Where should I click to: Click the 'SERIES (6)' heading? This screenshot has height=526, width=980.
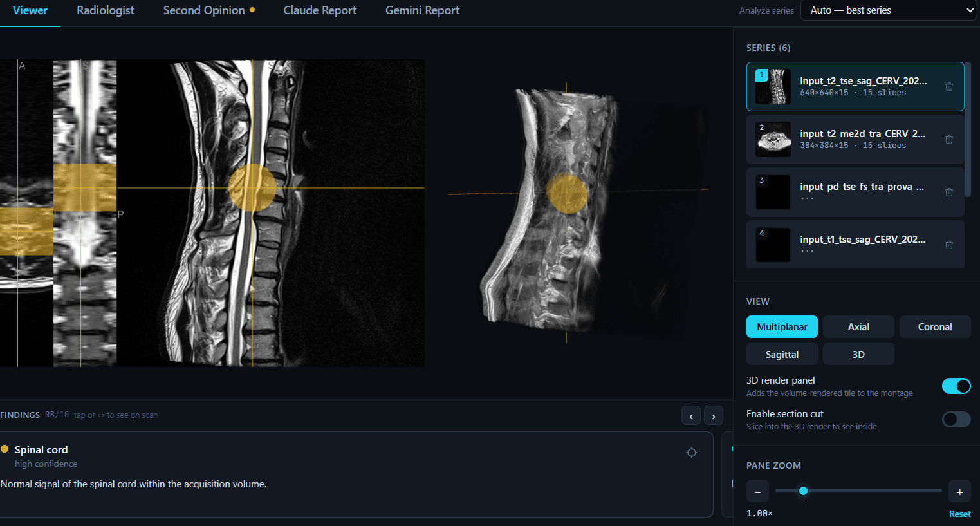pos(768,48)
